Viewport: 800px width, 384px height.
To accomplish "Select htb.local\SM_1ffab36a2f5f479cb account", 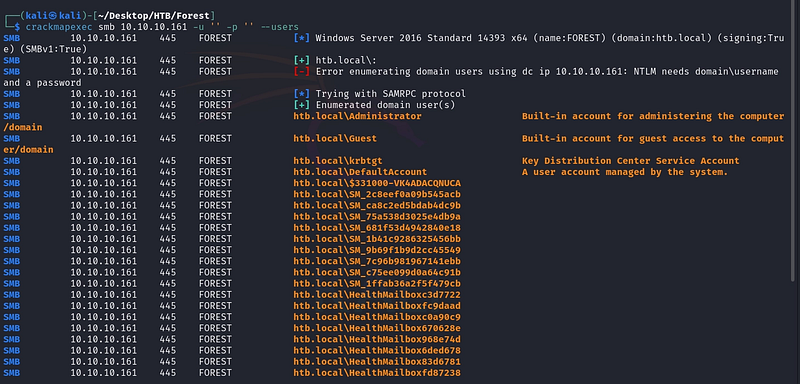I will 377,284.
